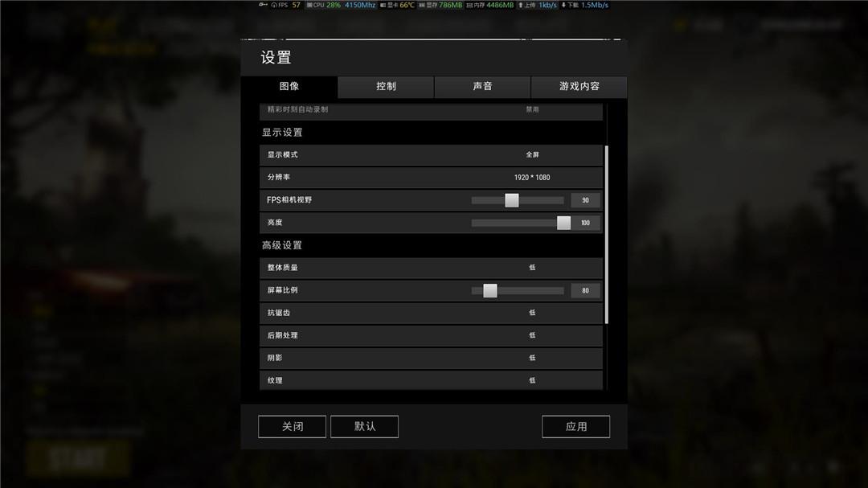This screenshot has width=868, height=488.
Task: Switch to the 控制 controls tab
Action: (x=386, y=86)
